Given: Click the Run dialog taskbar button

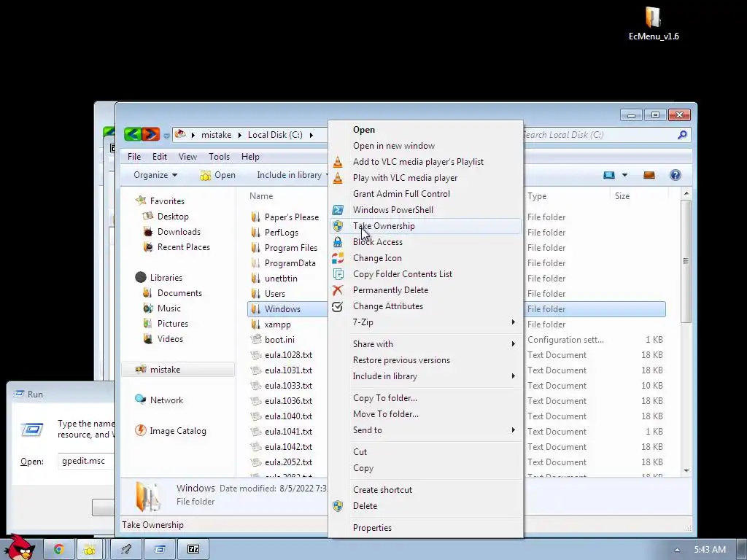Looking at the screenshot, I should (160, 549).
